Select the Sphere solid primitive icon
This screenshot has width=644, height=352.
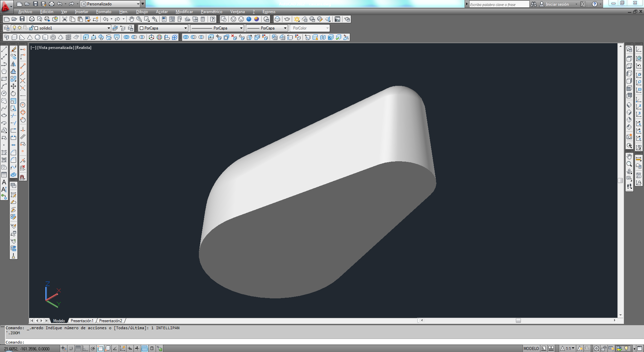pos(38,37)
